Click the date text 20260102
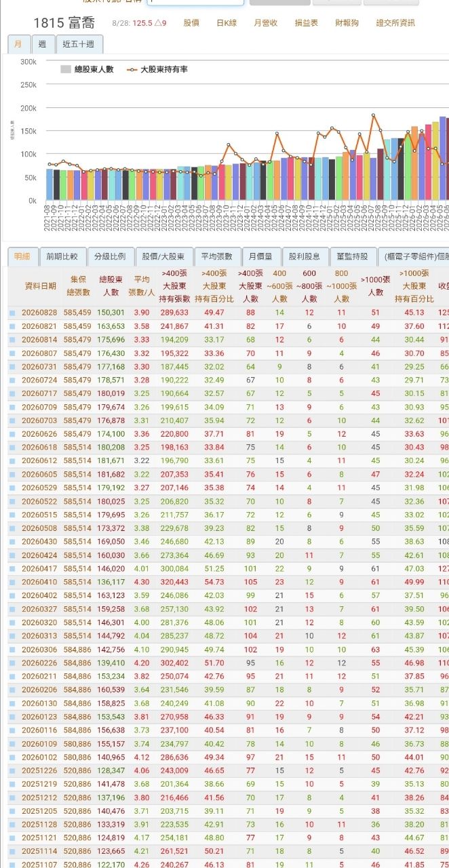The image size is (449, 868). click(x=39, y=757)
